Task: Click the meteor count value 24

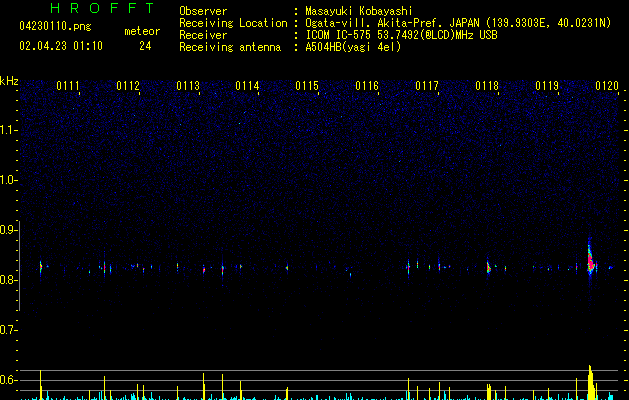Action: pyautogui.click(x=145, y=46)
